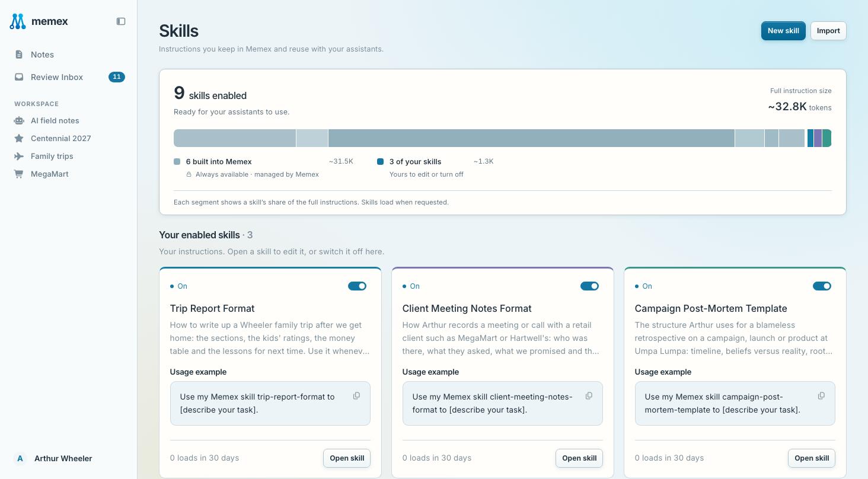Image resolution: width=868 pixels, height=479 pixels.
Task: Collapse the sidebar with the panel icon
Action: (x=121, y=21)
